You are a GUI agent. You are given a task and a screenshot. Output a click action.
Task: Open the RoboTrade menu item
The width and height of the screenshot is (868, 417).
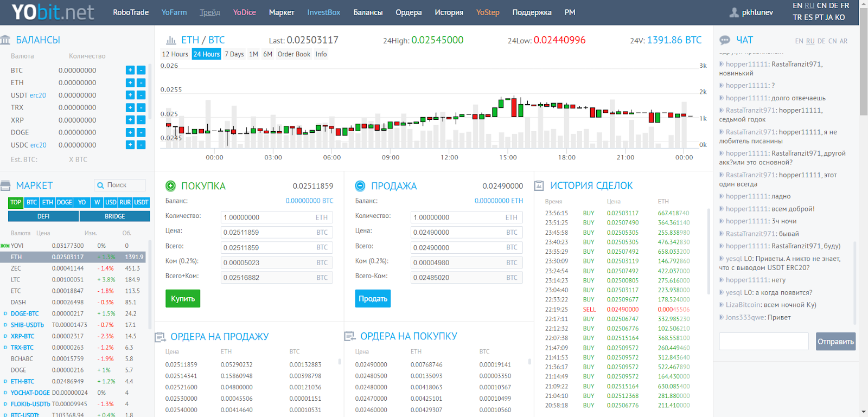click(131, 12)
